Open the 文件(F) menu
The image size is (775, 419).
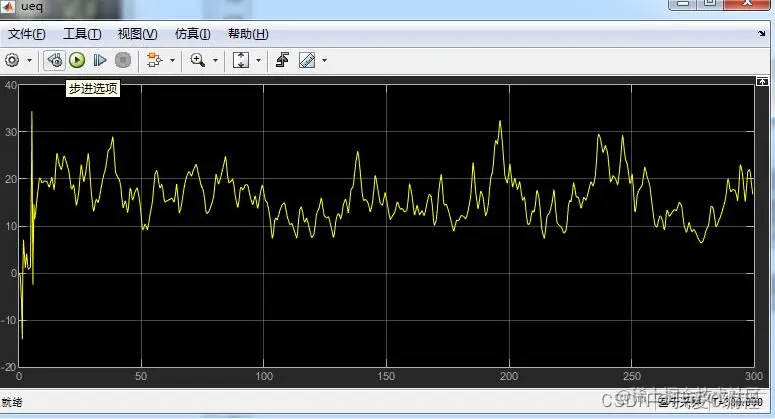click(x=27, y=34)
